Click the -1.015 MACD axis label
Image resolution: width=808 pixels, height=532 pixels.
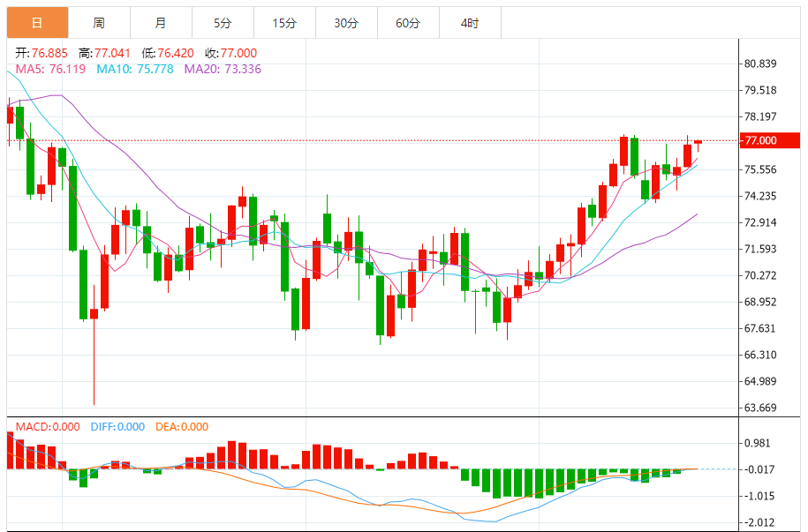point(759,497)
